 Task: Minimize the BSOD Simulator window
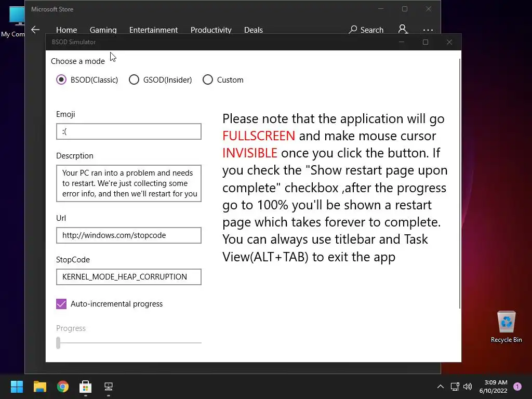(402, 42)
